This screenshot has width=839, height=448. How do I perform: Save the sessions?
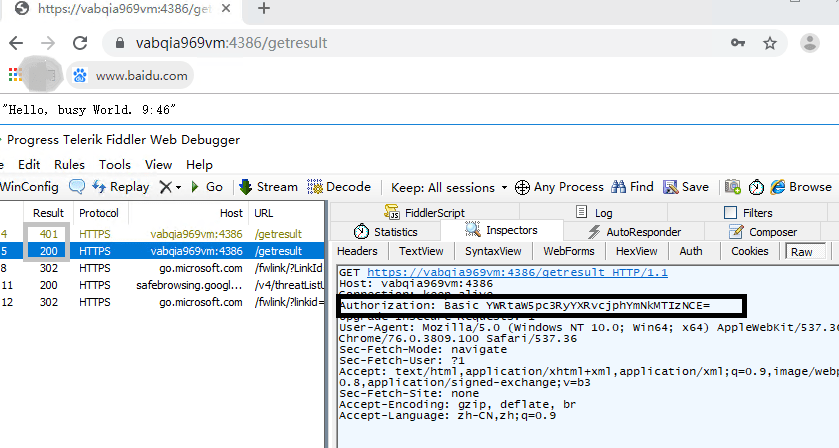(686, 187)
